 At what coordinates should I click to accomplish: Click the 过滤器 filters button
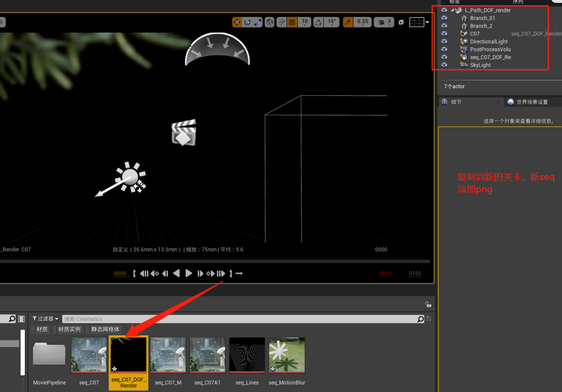46,319
